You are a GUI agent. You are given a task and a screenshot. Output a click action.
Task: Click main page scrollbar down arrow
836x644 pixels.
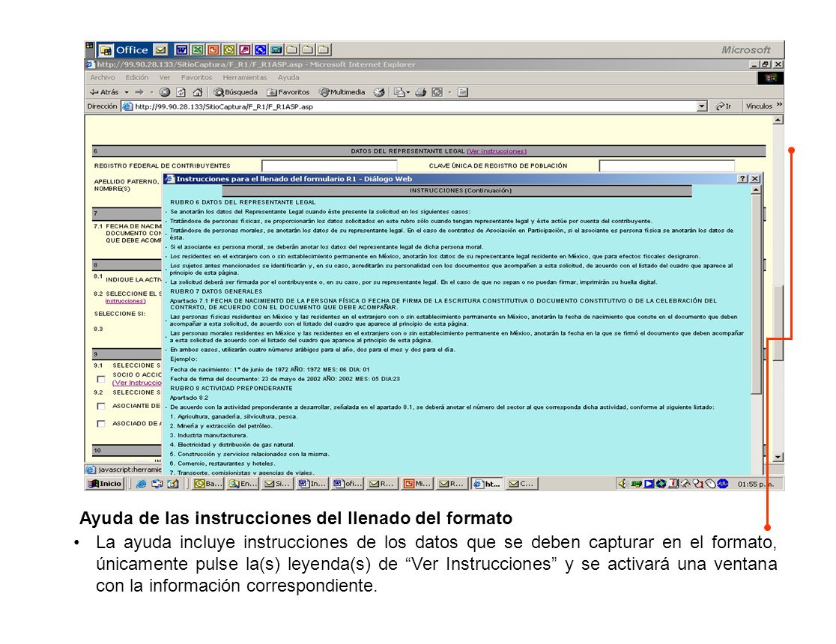778,457
